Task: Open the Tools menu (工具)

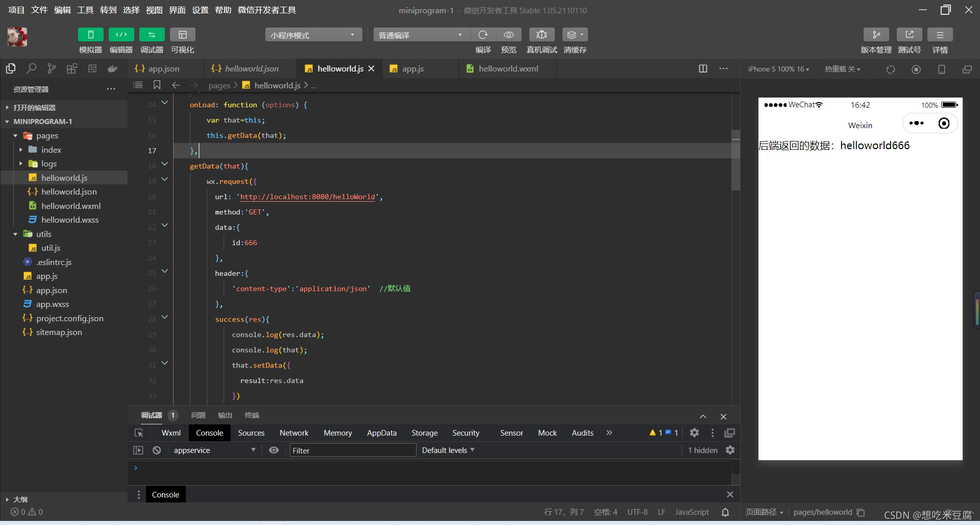Action: pyautogui.click(x=85, y=10)
